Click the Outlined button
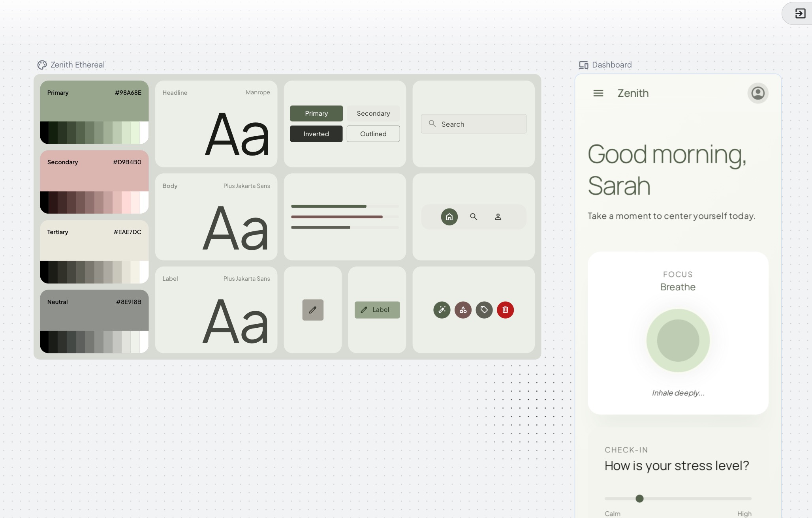Screen dimensions: 812x518 373,134
